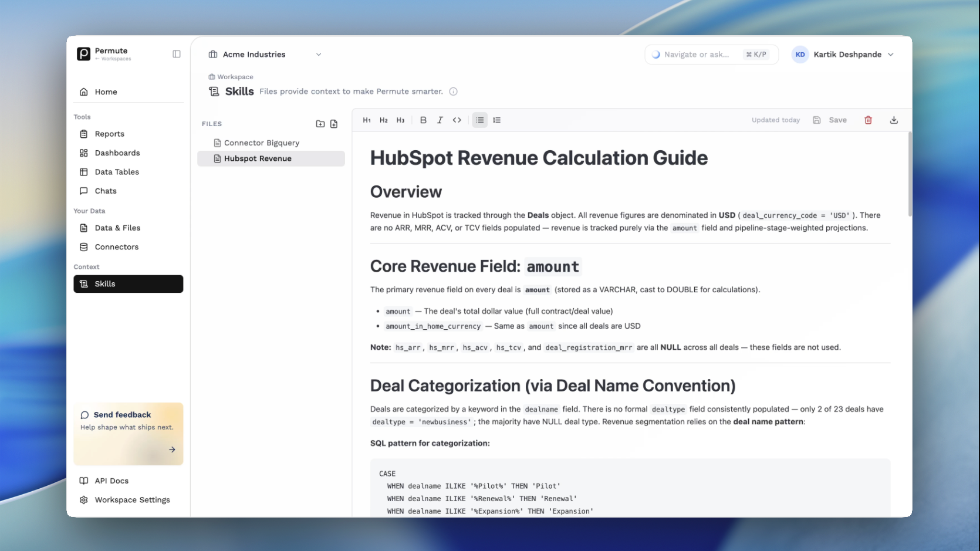The image size is (980, 551).
Task: Go to Dashboards
Action: 129,153
